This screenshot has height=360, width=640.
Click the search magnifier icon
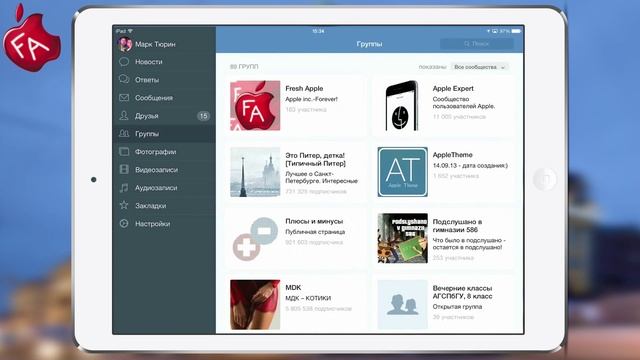pos(467,44)
